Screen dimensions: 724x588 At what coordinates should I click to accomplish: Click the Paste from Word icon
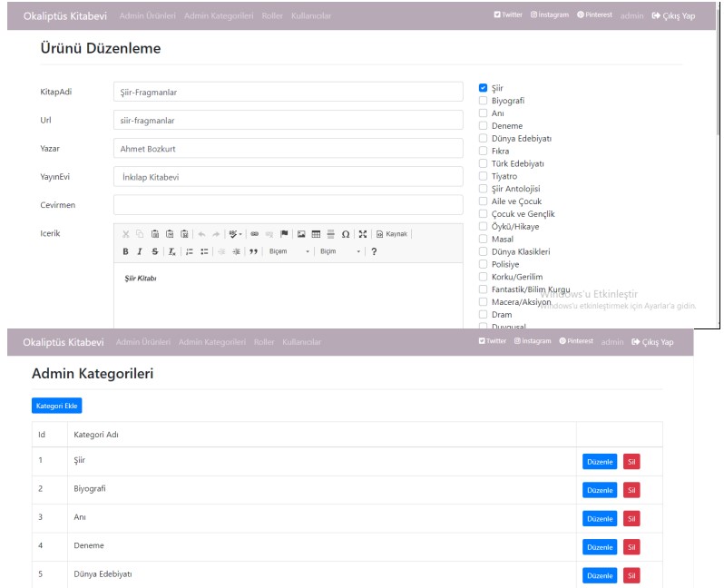pyautogui.click(x=185, y=234)
